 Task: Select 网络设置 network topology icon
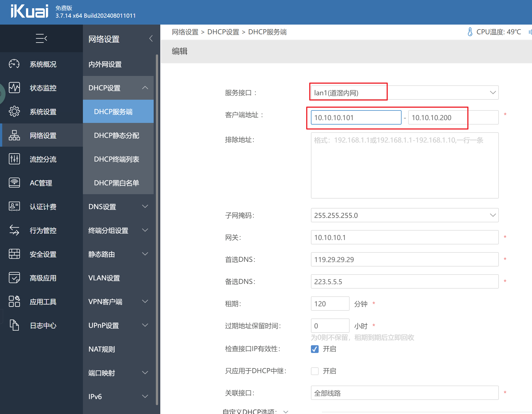pos(14,135)
